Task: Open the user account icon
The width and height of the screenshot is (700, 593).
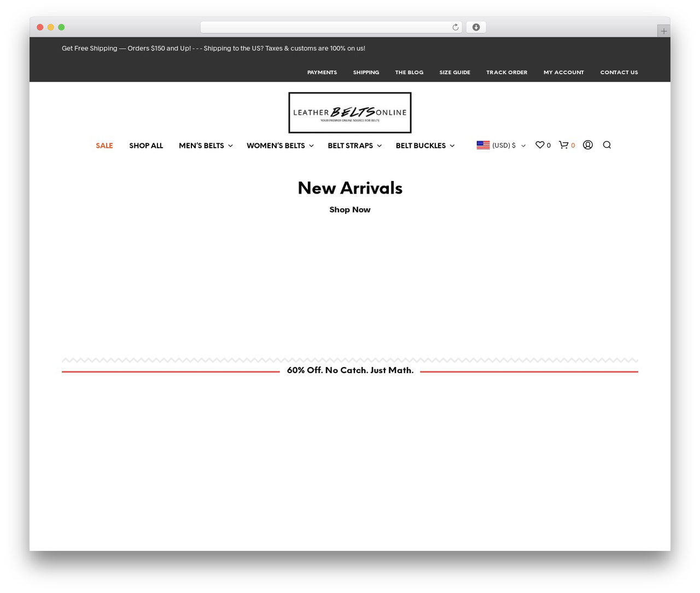Action: click(x=588, y=145)
